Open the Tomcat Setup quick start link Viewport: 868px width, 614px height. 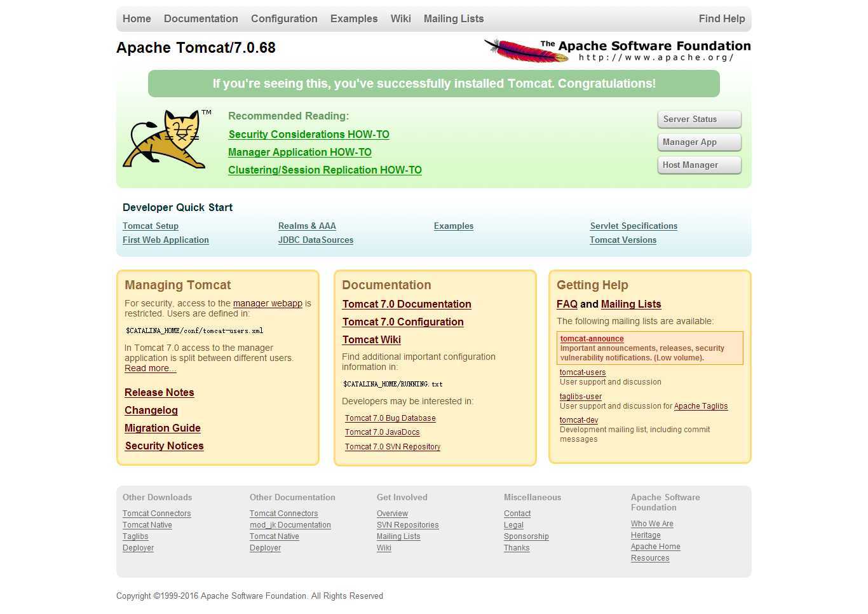point(151,226)
